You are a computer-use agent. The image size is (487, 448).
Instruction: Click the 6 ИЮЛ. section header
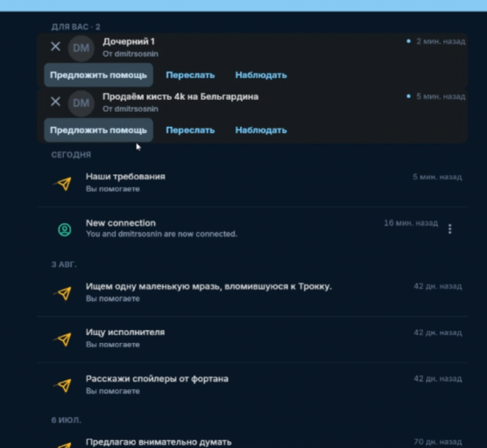[67, 420]
